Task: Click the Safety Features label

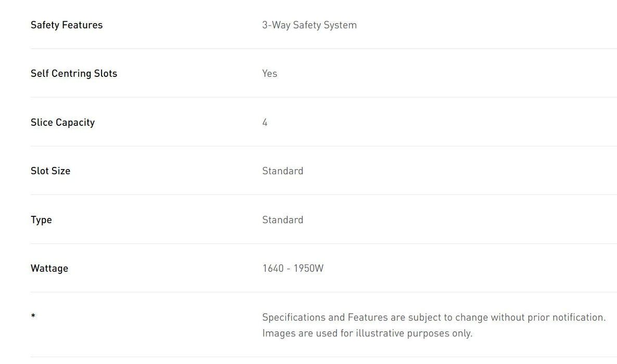Action: coord(67,25)
